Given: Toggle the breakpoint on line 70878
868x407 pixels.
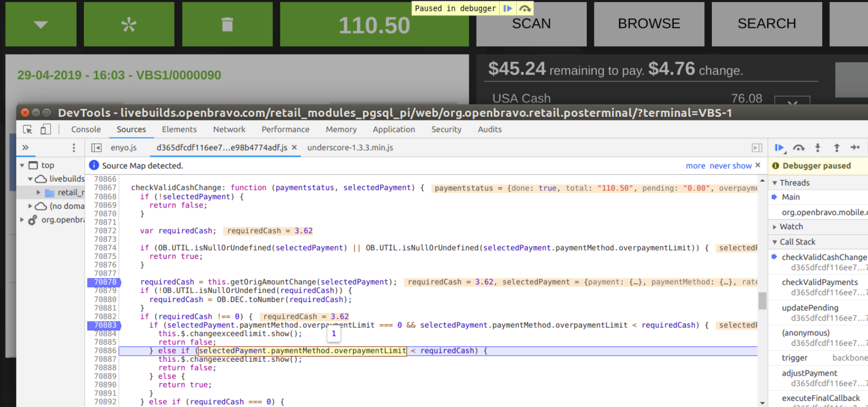Looking at the screenshot, I should click(105, 282).
